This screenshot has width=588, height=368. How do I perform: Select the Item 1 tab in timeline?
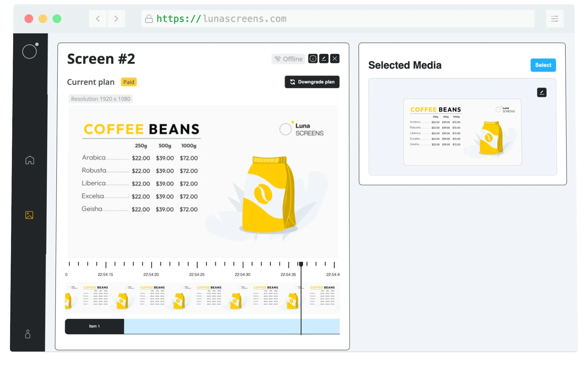[x=94, y=326]
